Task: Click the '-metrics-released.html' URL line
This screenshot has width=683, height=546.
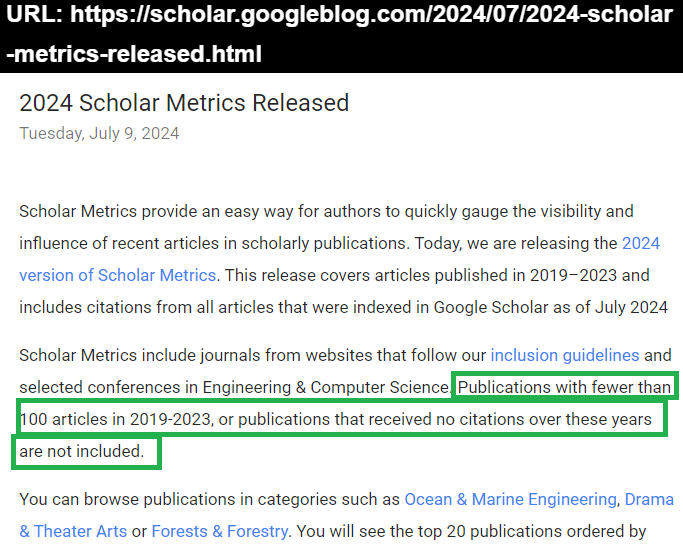Action: coord(134,54)
